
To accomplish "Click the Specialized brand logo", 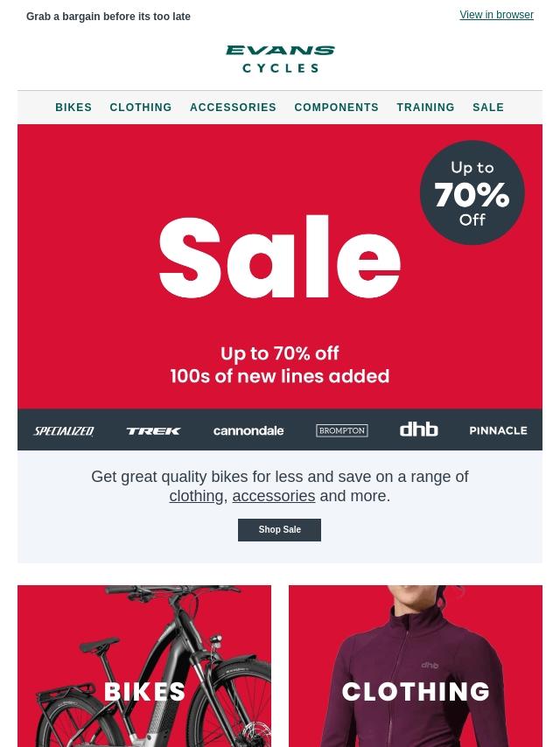I will pyautogui.click(x=64, y=430).
